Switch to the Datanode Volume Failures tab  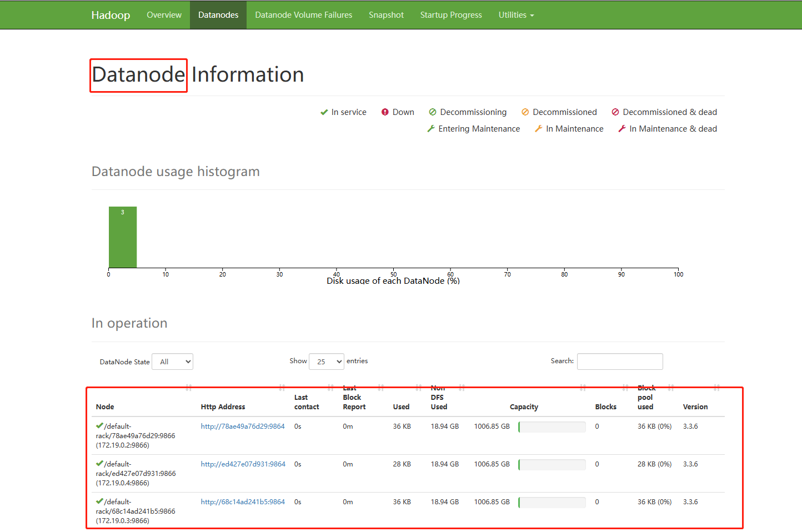303,15
